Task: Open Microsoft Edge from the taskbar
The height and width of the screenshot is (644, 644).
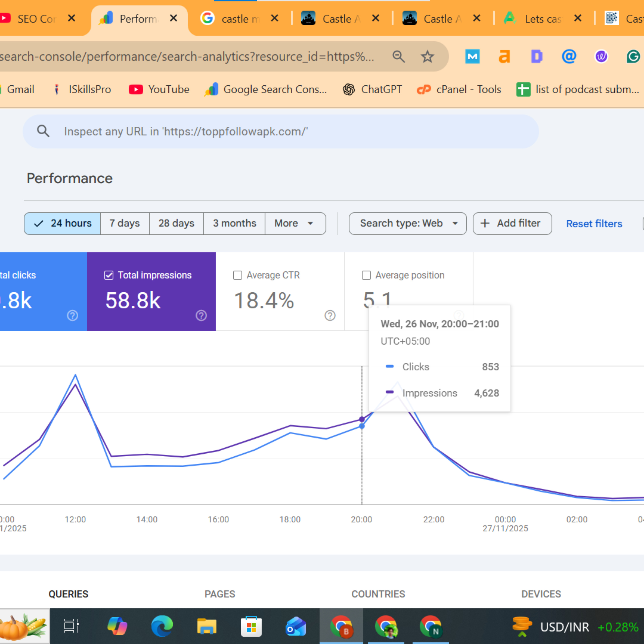Action: click(162, 626)
